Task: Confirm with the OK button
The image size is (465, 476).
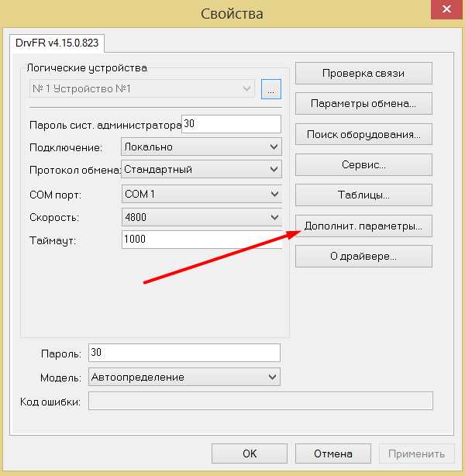Action: (x=250, y=454)
